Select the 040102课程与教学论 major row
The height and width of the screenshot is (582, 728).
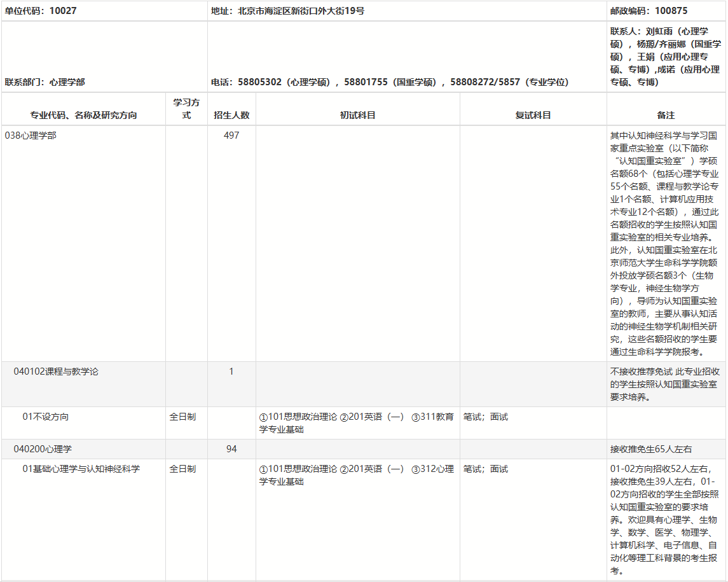(56, 371)
